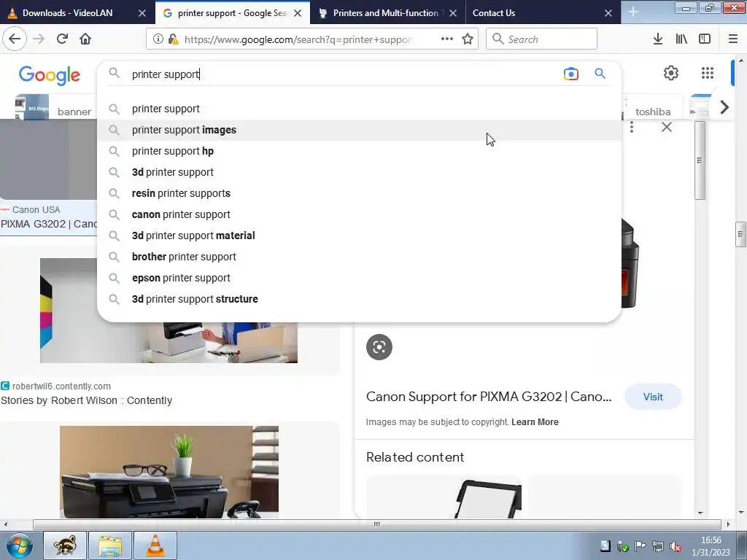Focus the Firefox toolbar Search field
Viewport: 747px width, 560px height.
coord(541,39)
